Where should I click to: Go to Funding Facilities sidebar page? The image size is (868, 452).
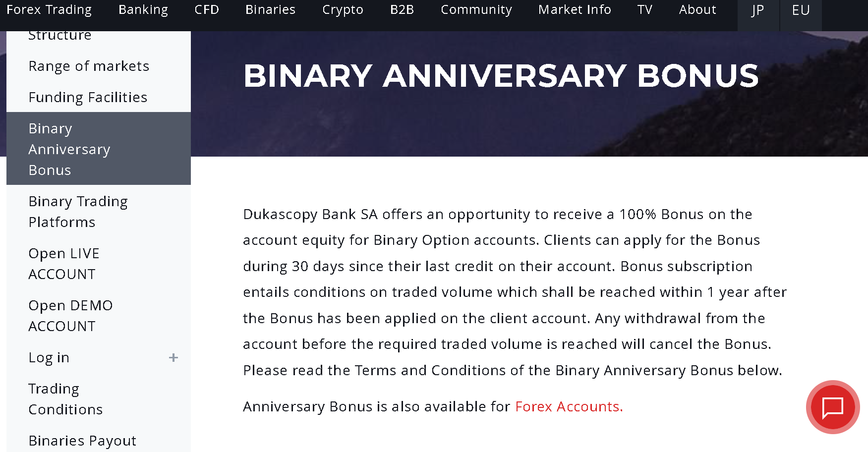88,98
